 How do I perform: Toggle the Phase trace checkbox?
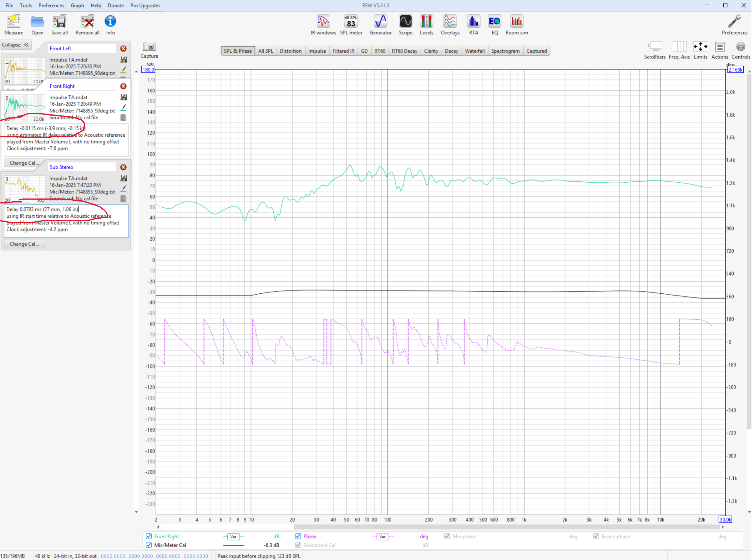click(x=298, y=536)
